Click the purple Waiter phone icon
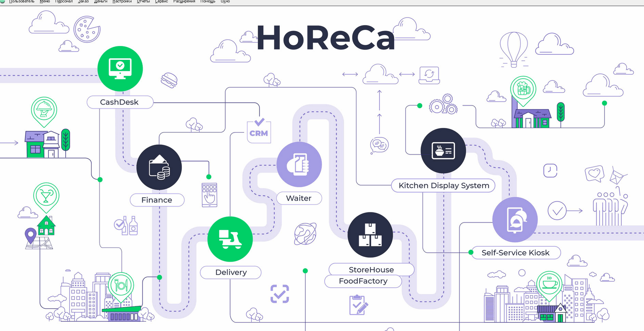 [x=299, y=164]
